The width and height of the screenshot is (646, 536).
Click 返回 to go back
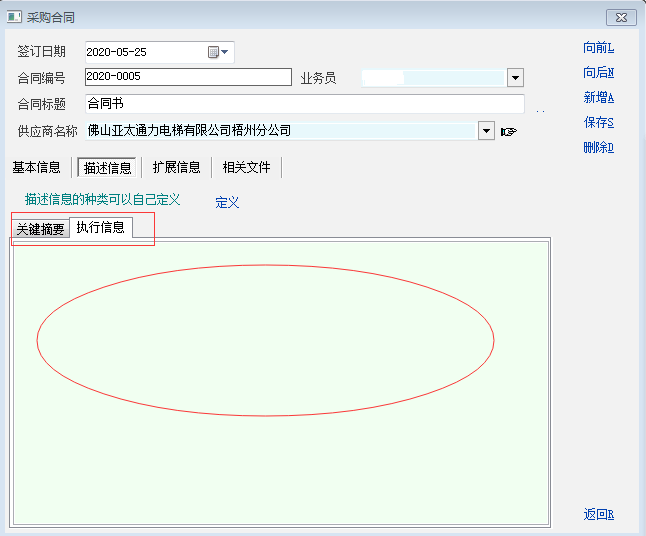click(598, 515)
